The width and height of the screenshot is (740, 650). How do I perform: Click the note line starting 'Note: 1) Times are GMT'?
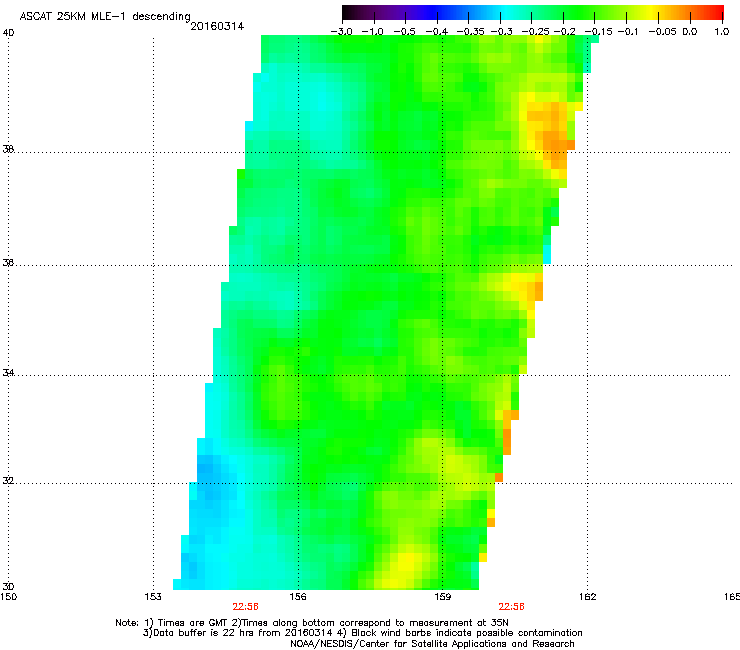tap(312, 623)
